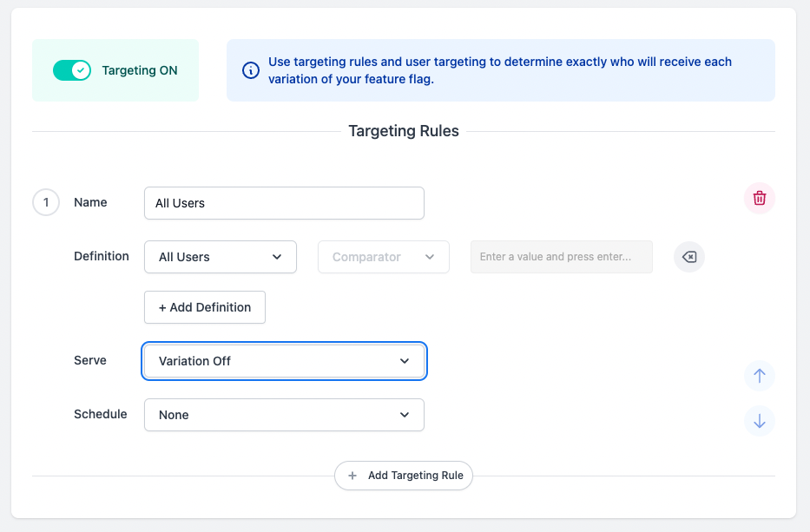This screenshot has height=532, width=810.
Task: Focus the rule Name input field
Action: [x=284, y=203]
